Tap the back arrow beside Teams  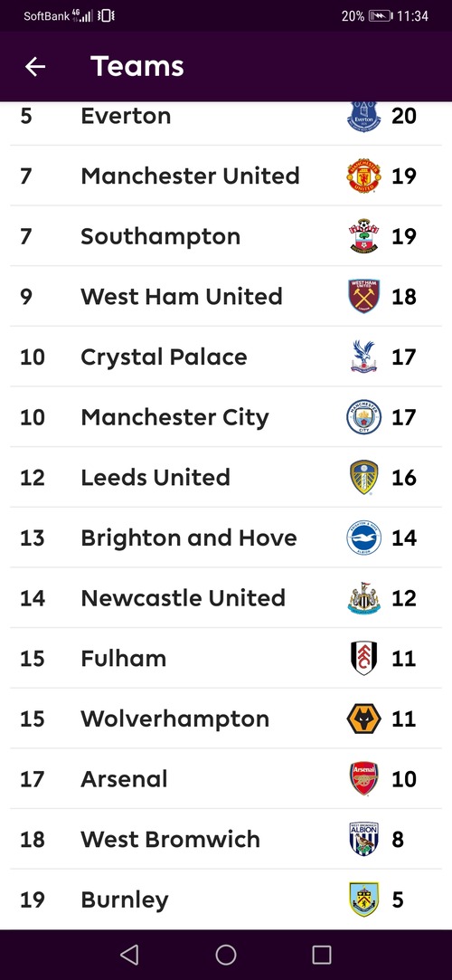click(x=35, y=66)
